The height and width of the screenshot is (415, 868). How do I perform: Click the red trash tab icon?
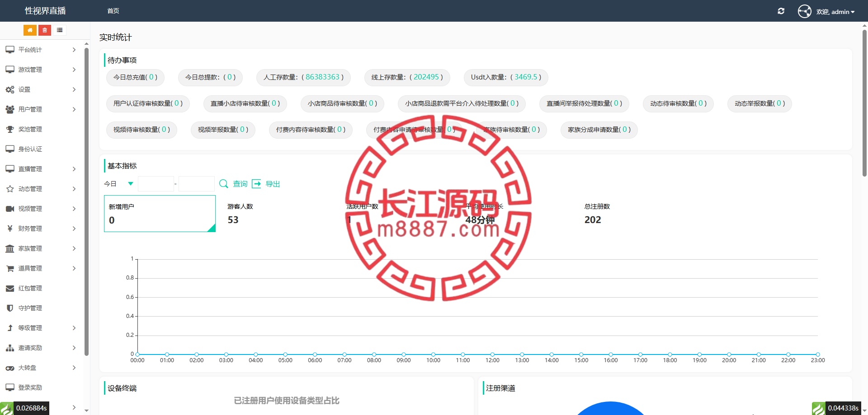[45, 30]
